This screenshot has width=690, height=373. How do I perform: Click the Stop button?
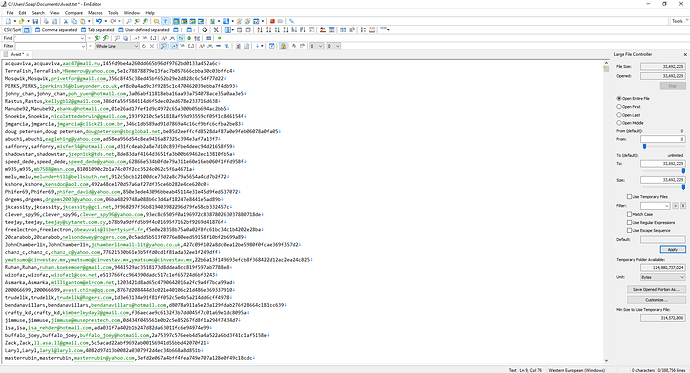coord(672,86)
